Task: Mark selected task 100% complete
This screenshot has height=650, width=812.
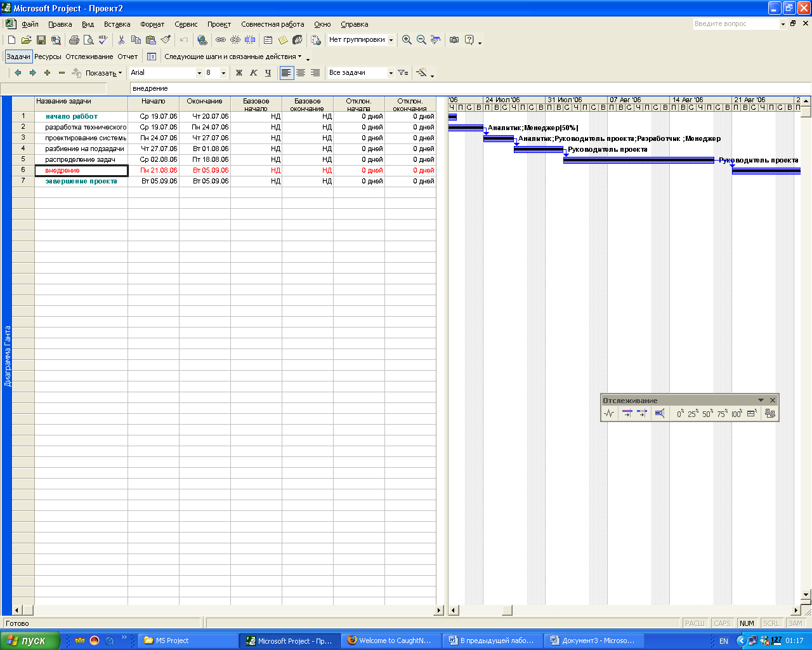Action: [x=737, y=414]
